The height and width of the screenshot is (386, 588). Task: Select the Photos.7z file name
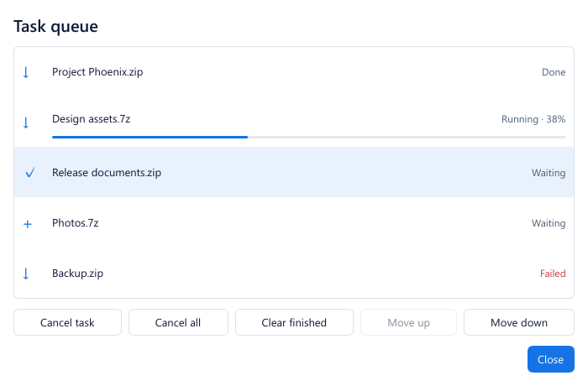[76, 223]
